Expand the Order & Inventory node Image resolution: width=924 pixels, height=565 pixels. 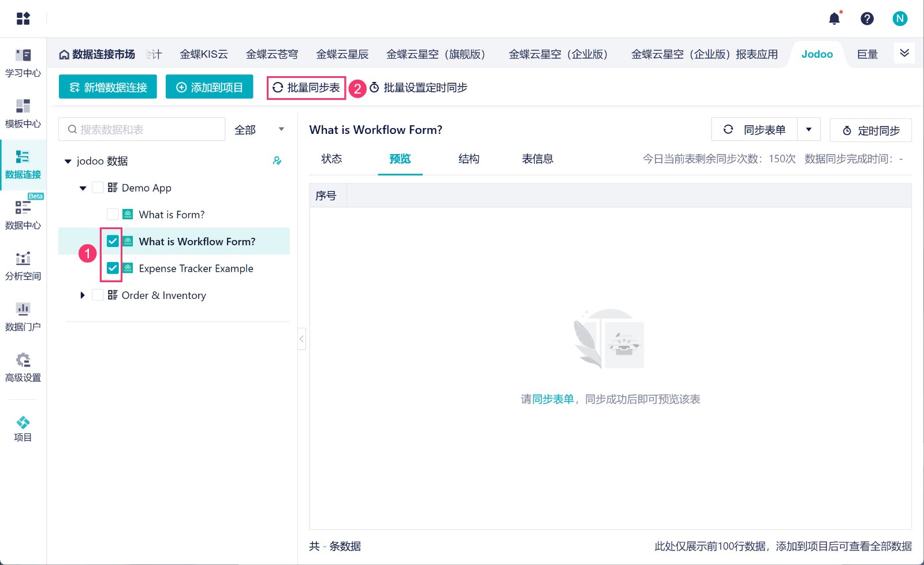click(x=83, y=295)
